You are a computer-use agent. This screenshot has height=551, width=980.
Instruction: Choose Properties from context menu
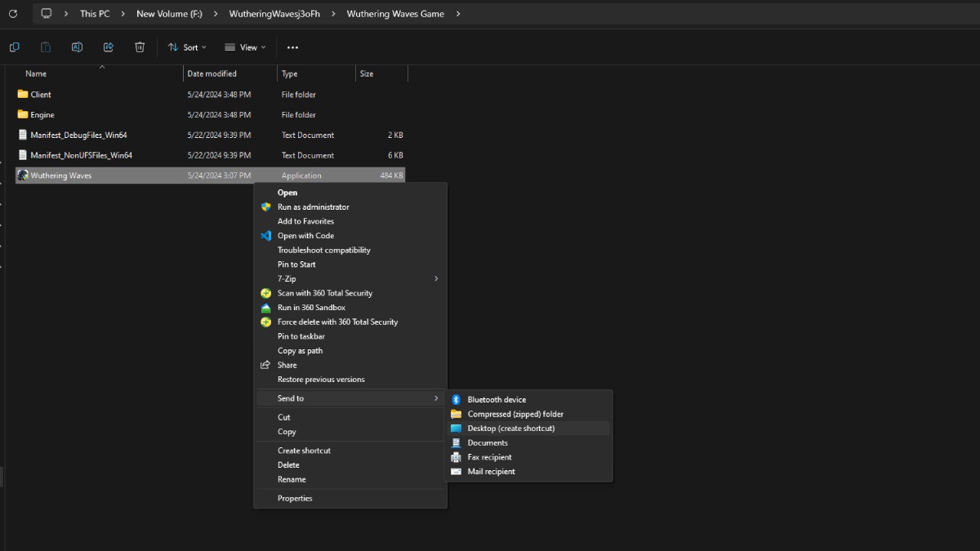tap(295, 499)
